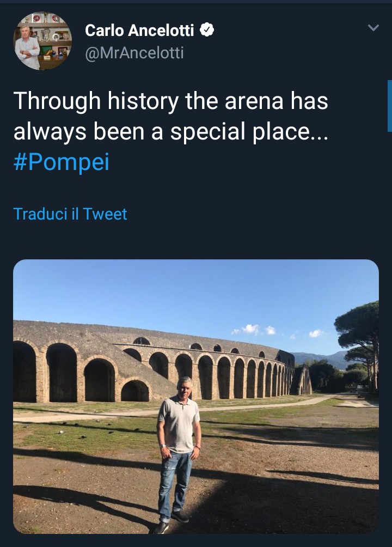The image size is (392, 547).
Task: Click the verified badge next to the name
Action: point(207,31)
